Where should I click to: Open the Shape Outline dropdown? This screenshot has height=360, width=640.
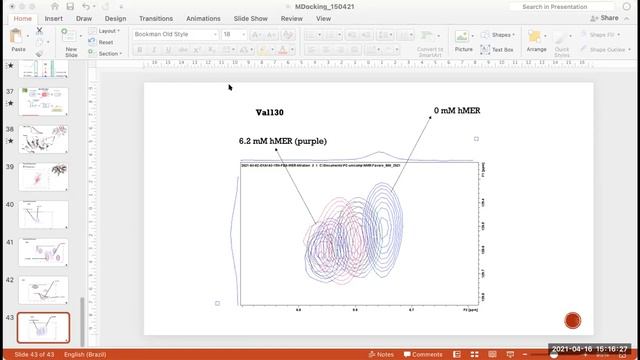coord(606,49)
